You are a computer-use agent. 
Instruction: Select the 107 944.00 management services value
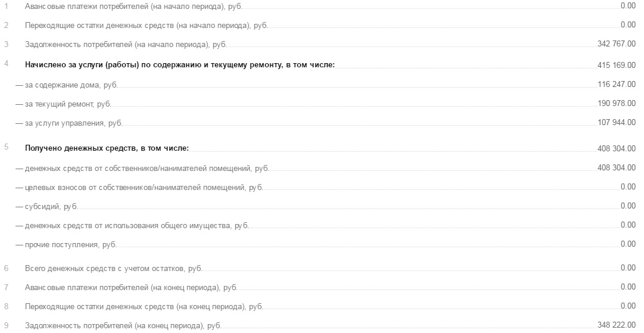pyautogui.click(x=617, y=122)
